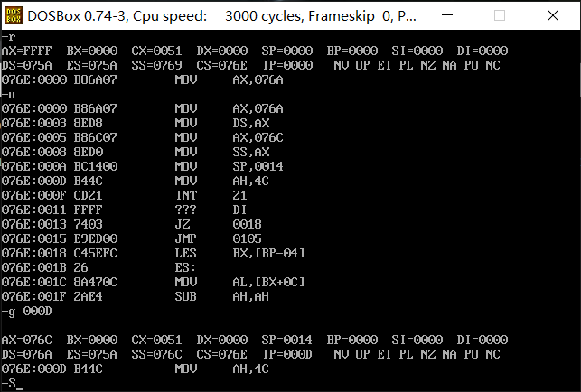This screenshot has width=581, height=392.
Task: Click the 'AX=076C' register value
Action: [x=27, y=340]
